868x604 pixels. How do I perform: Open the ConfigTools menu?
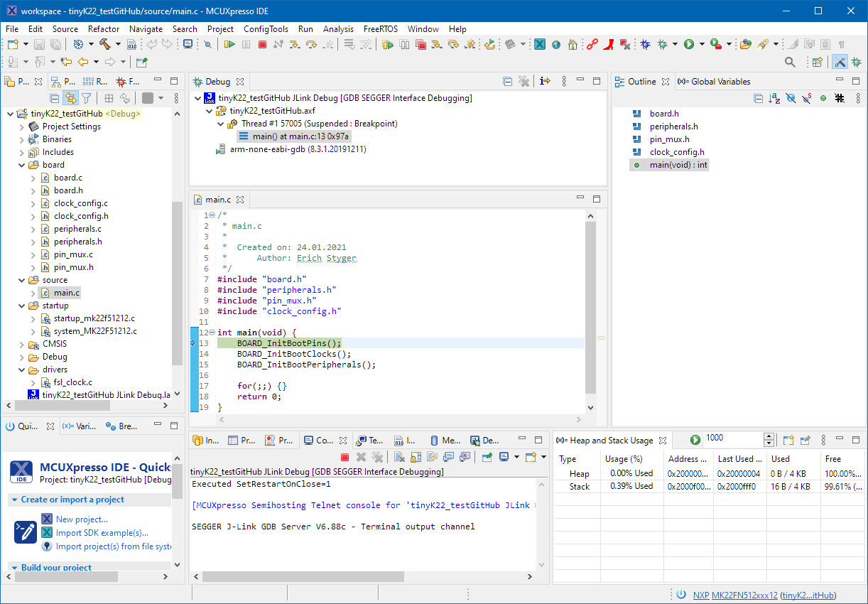(266, 29)
